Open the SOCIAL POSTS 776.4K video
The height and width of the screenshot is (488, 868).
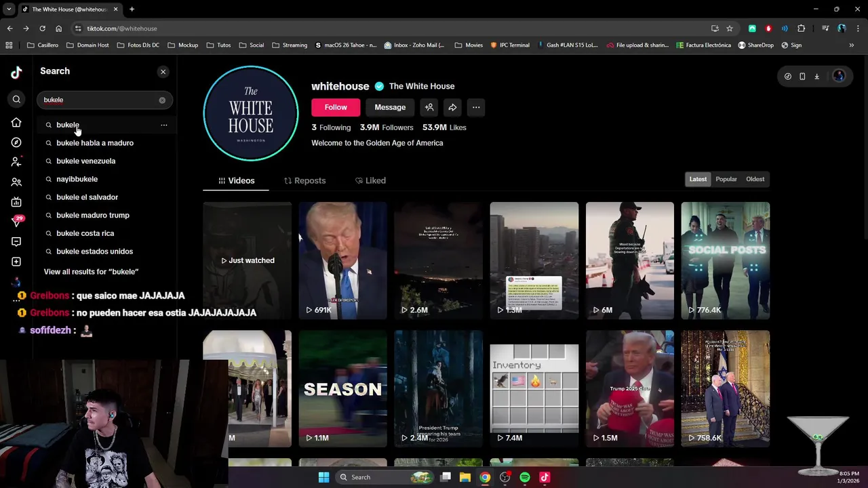[726, 260]
